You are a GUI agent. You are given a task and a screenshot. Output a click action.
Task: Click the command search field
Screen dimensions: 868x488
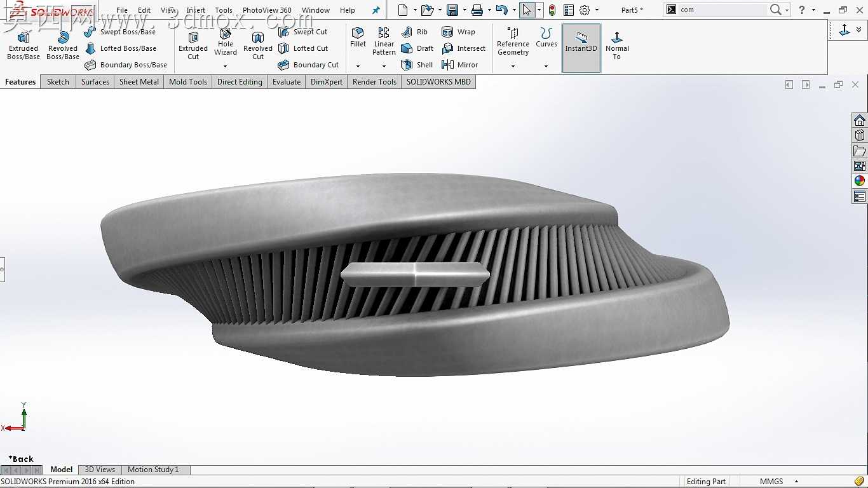pos(722,10)
